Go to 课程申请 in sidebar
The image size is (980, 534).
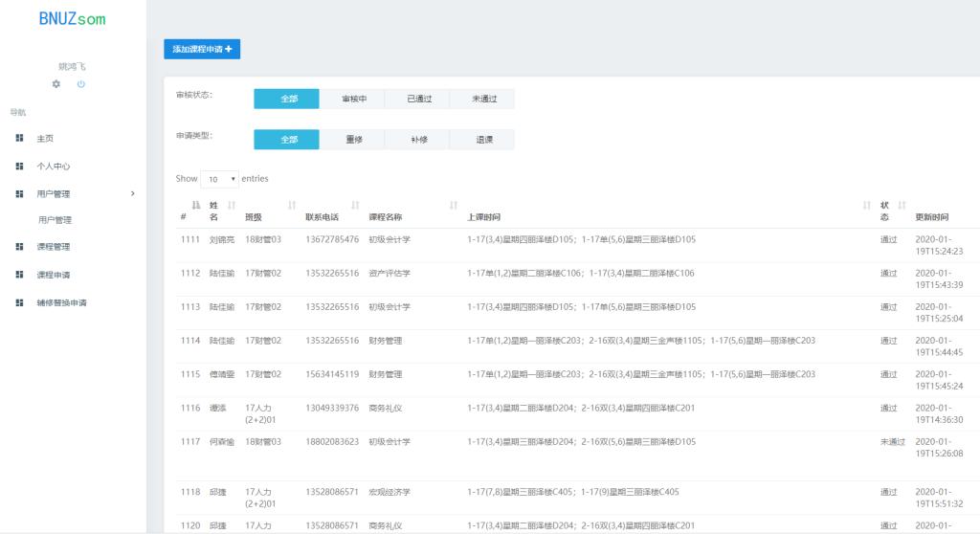pyautogui.click(x=53, y=275)
